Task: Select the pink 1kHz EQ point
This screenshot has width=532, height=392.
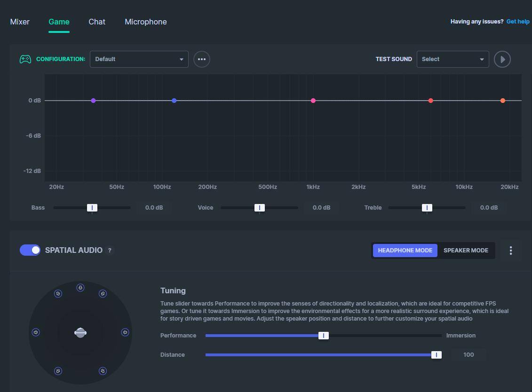Action: 313,101
